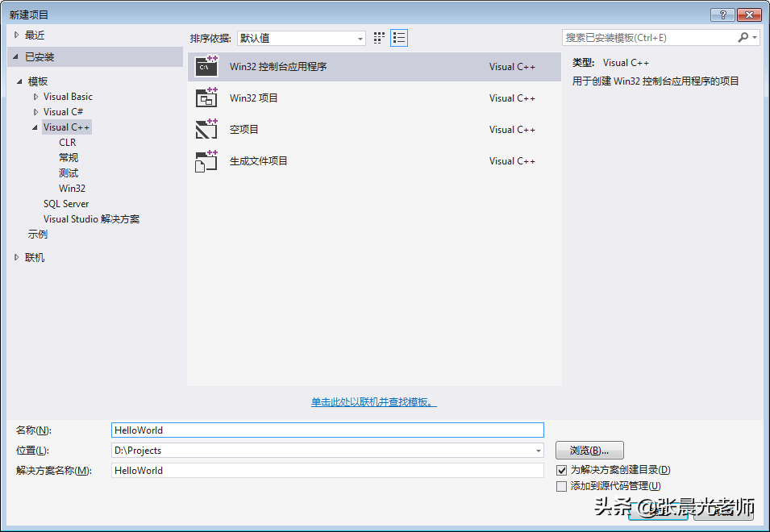Collapse the 模板 tree node

coord(19,81)
